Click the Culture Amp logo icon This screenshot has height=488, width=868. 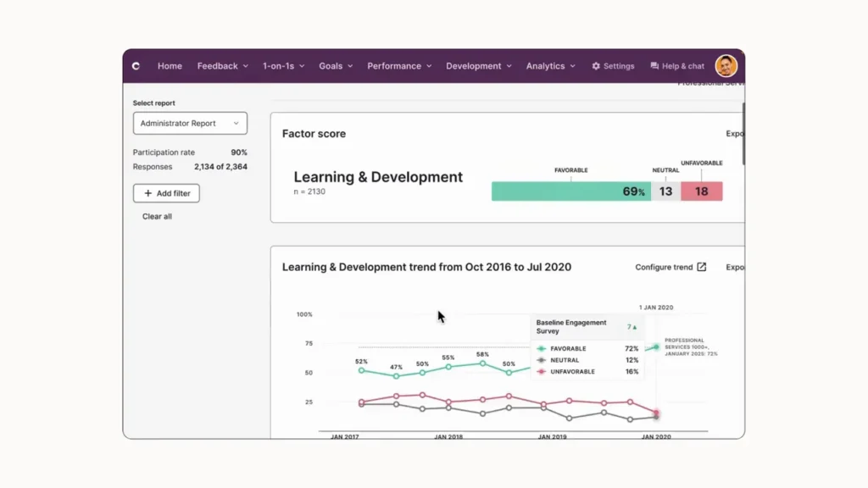tap(138, 65)
